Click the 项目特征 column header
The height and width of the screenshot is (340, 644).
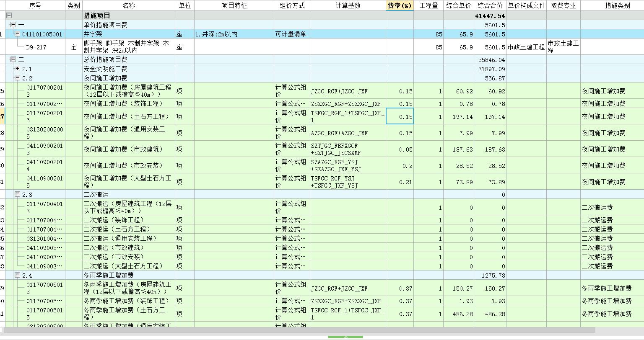tap(234, 5)
